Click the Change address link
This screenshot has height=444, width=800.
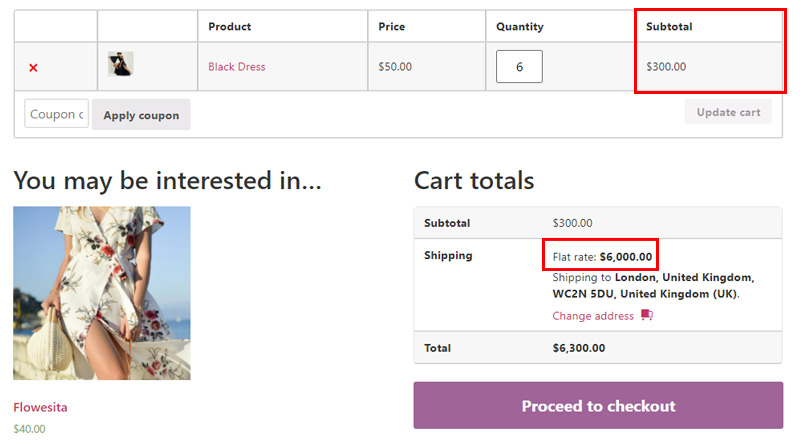click(593, 316)
